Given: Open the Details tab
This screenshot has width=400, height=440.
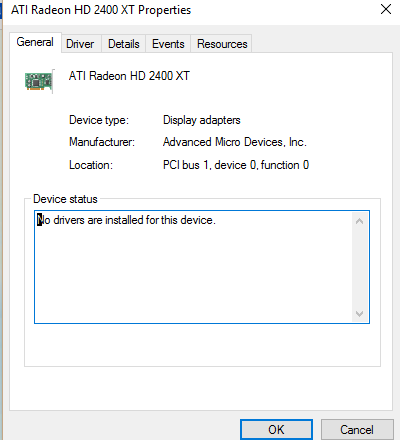Looking at the screenshot, I should click(124, 44).
